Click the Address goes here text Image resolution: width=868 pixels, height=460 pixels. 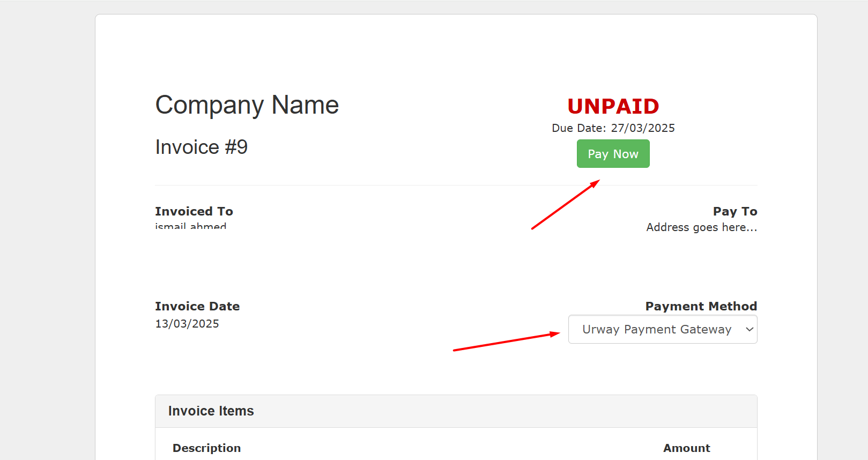[x=701, y=227]
